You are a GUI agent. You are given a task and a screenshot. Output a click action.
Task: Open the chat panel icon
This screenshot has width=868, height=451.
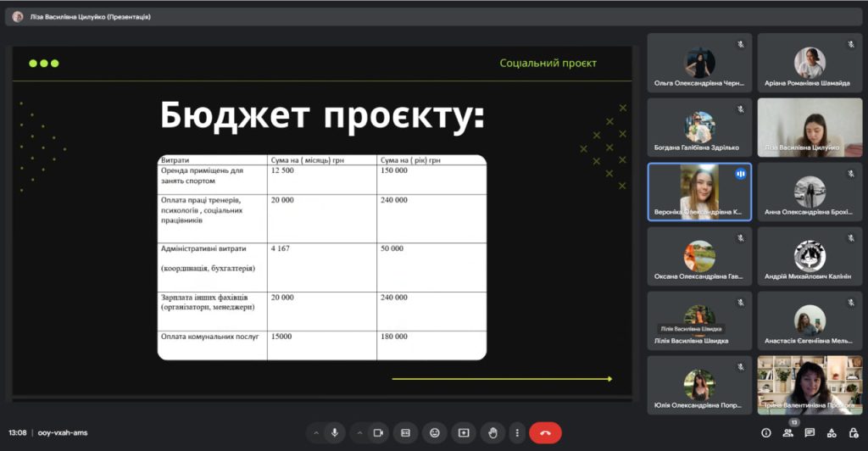pyautogui.click(x=810, y=432)
